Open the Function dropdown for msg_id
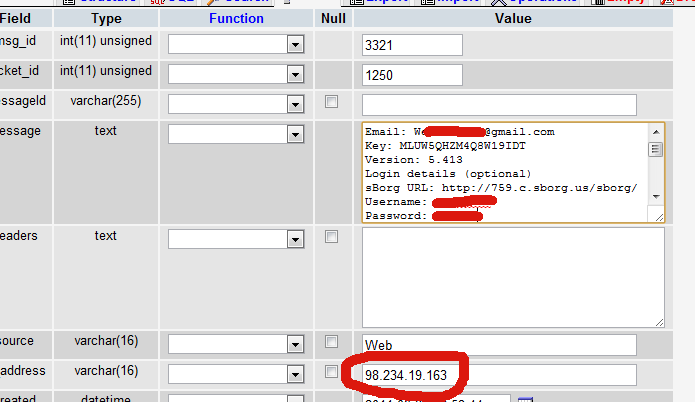The image size is (695, 402). pos(294,44)
